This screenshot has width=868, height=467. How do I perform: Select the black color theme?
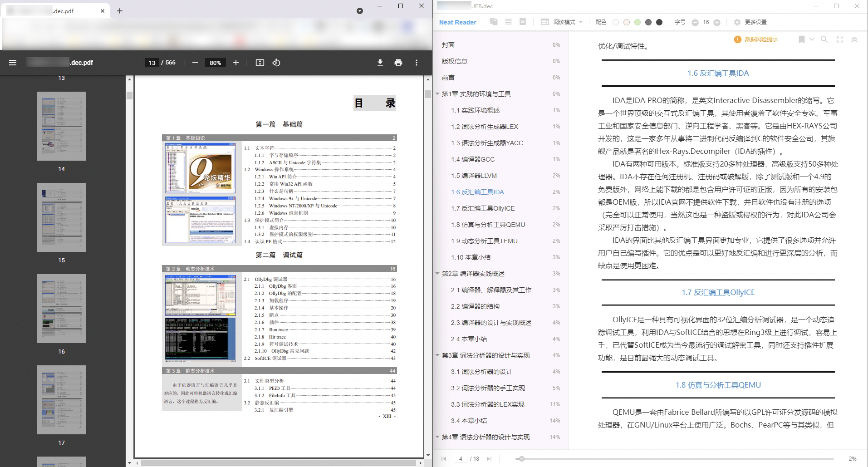pos(659,22)
